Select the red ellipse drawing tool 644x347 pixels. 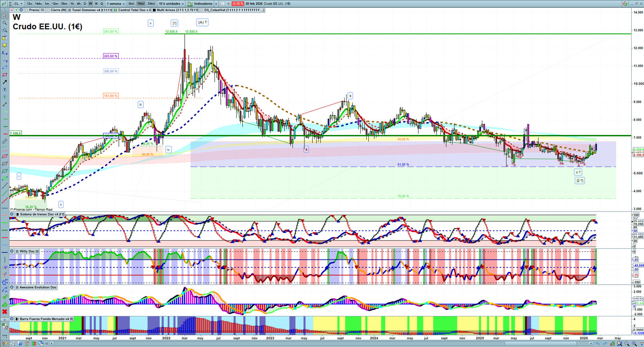pos(4,156)
